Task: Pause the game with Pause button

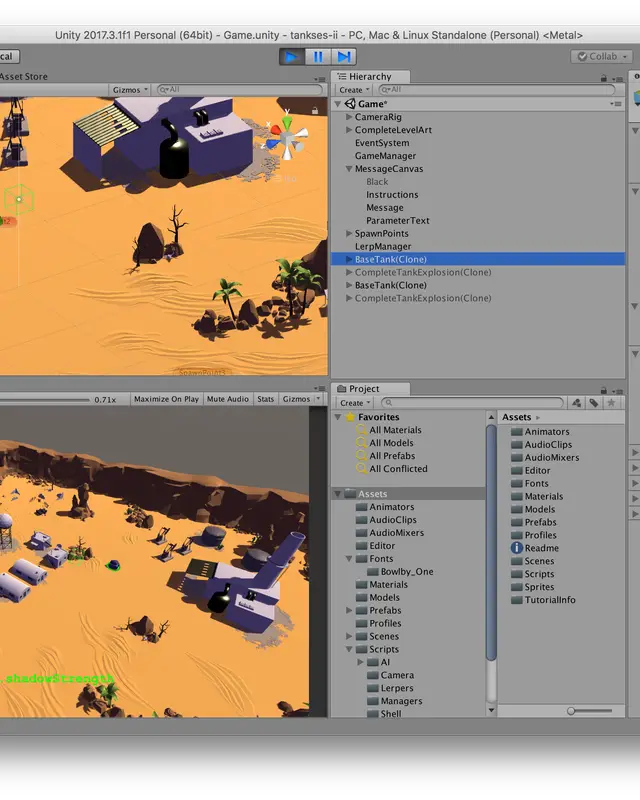Action: tap(318, 57)
